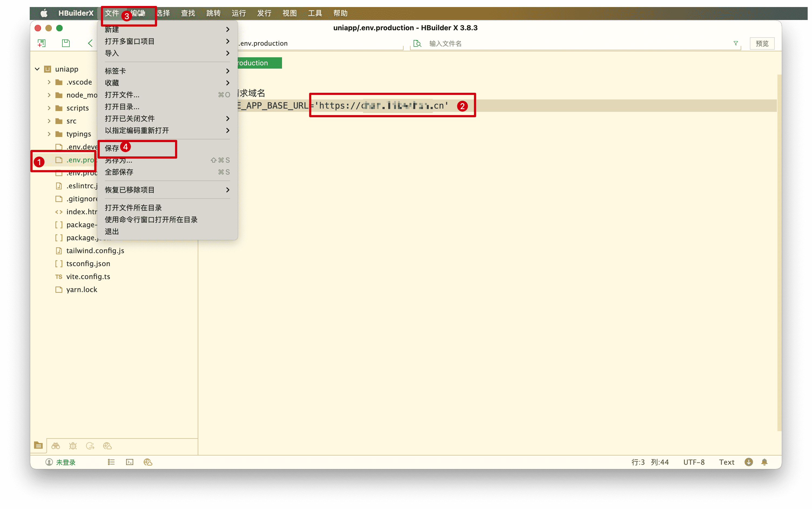Click the UTF-8 encoding indicator
Image resolution: width=812 pixels, height=509 pixels.
(x=694, y=462)
